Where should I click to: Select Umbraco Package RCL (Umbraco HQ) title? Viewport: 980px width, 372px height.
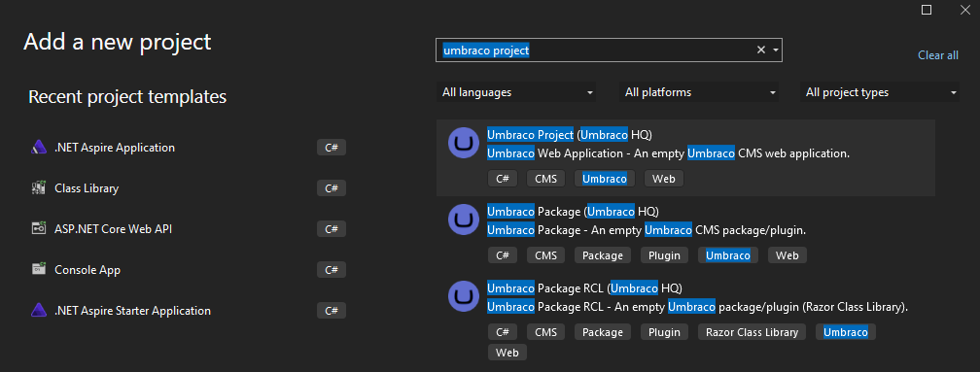(584, 288)
